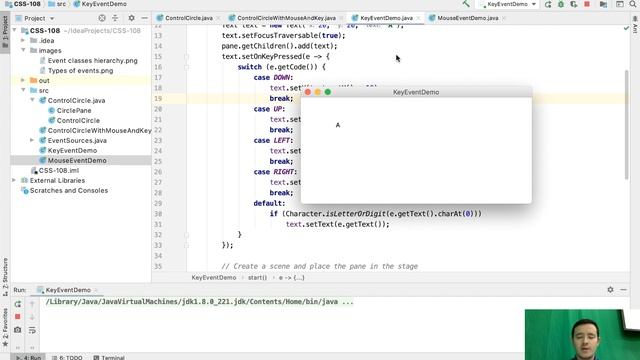640x360 pixels.
Task: Collapse ControlCircle.java node
Action: pos(32,100)
